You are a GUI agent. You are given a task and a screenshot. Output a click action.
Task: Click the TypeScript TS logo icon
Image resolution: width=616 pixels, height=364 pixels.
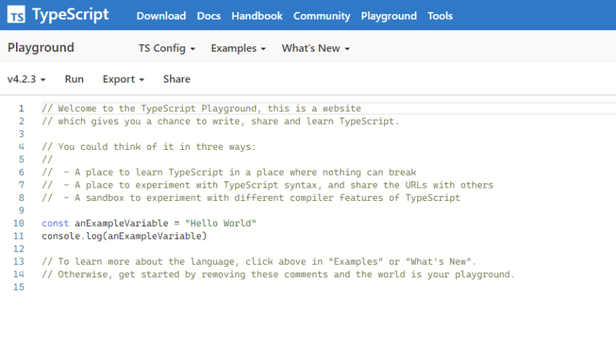pos(16,15)
